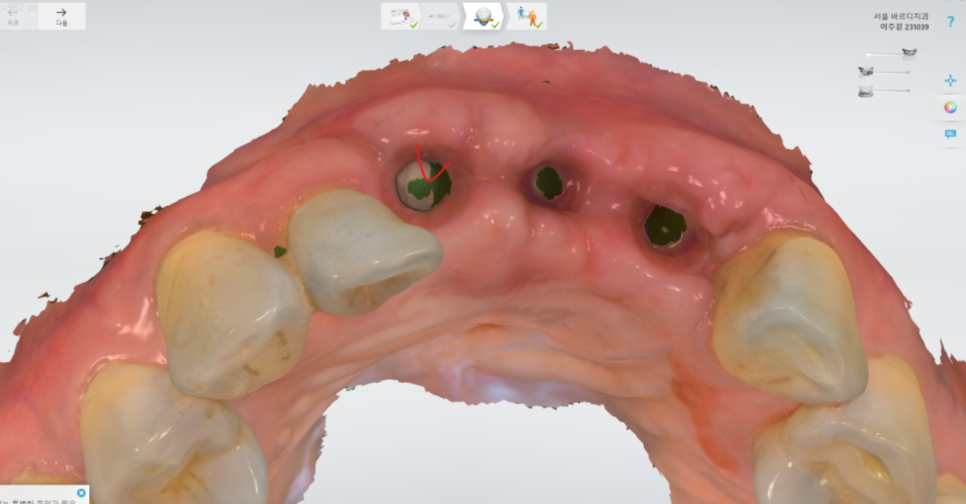Click the patient name text 서울 바르디치과
Screen dimensions: 966x504
(900, 16)
